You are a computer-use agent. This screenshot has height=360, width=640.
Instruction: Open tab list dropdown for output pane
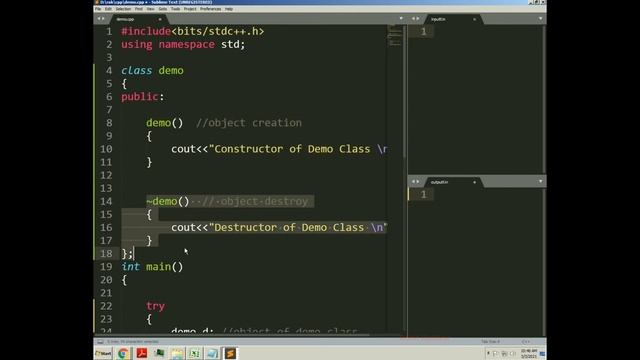click(x=540, y=181)
